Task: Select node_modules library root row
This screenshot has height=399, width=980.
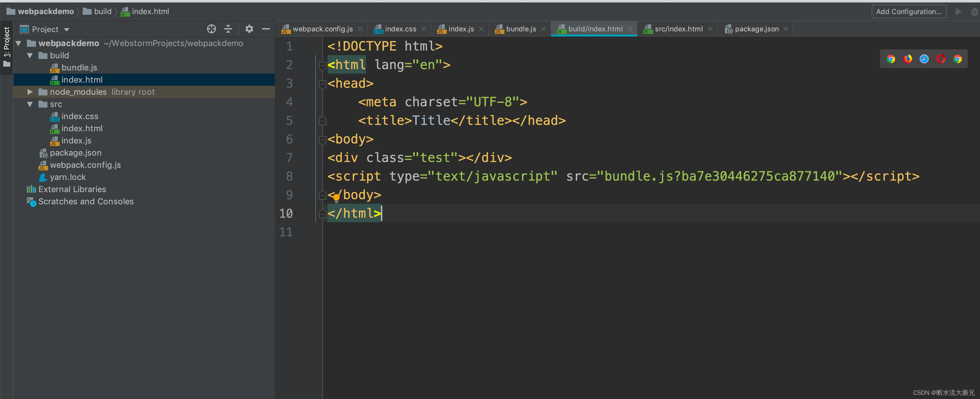Action: pos(144,92)
